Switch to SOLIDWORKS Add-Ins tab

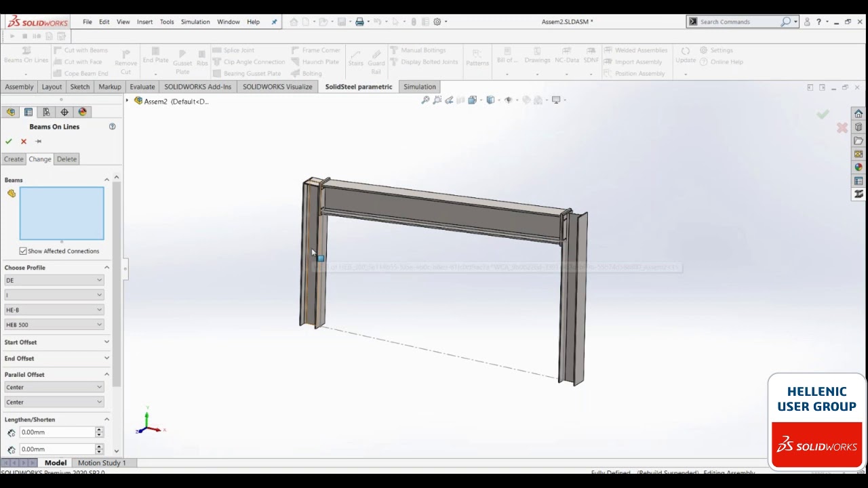pyautogui.click(x=197, y=87)
